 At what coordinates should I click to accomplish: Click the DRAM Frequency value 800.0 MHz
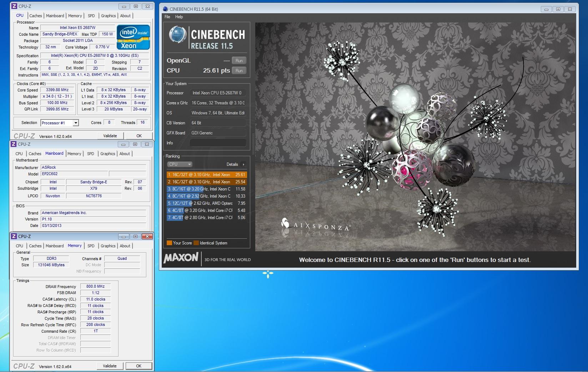[95, 287]
